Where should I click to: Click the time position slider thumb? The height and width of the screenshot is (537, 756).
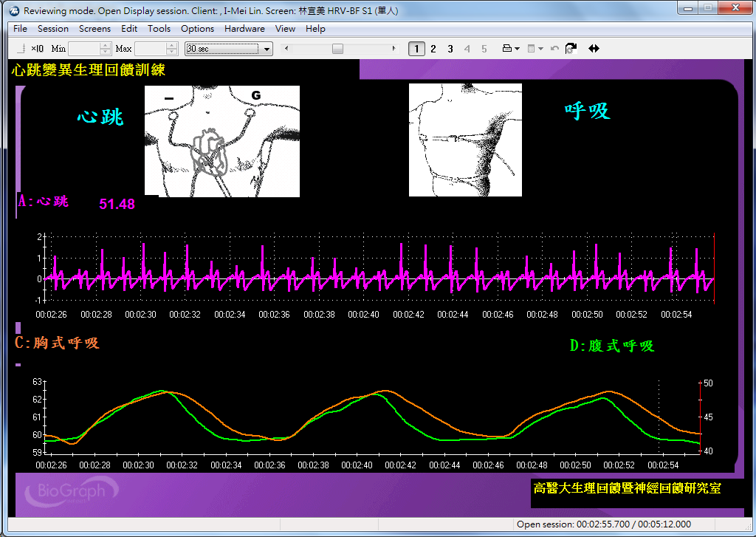tap(337, 49)
